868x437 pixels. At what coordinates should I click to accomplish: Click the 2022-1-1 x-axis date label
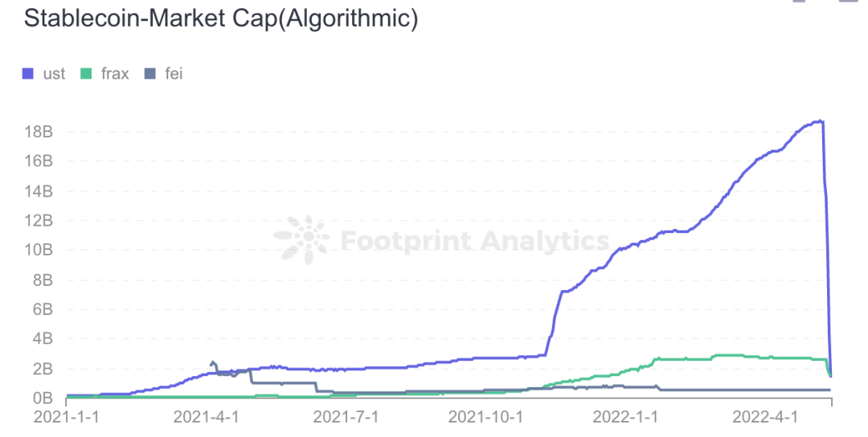click(625, 417)
